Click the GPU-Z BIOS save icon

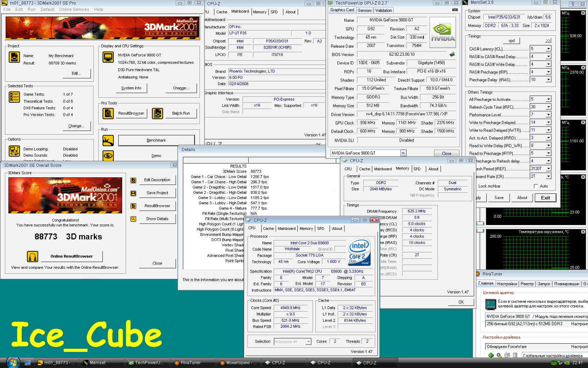[452, 54]
